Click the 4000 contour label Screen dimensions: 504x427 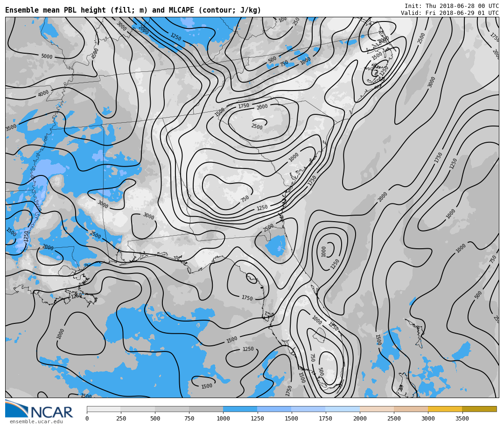click(43, 93)
